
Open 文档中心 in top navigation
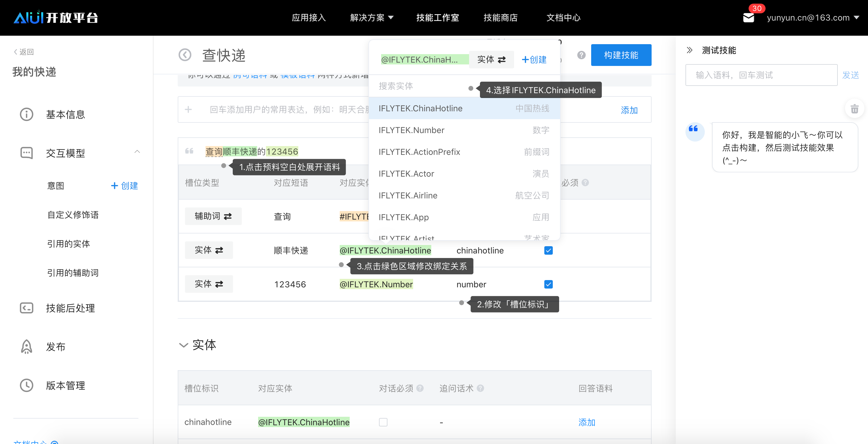563,18
